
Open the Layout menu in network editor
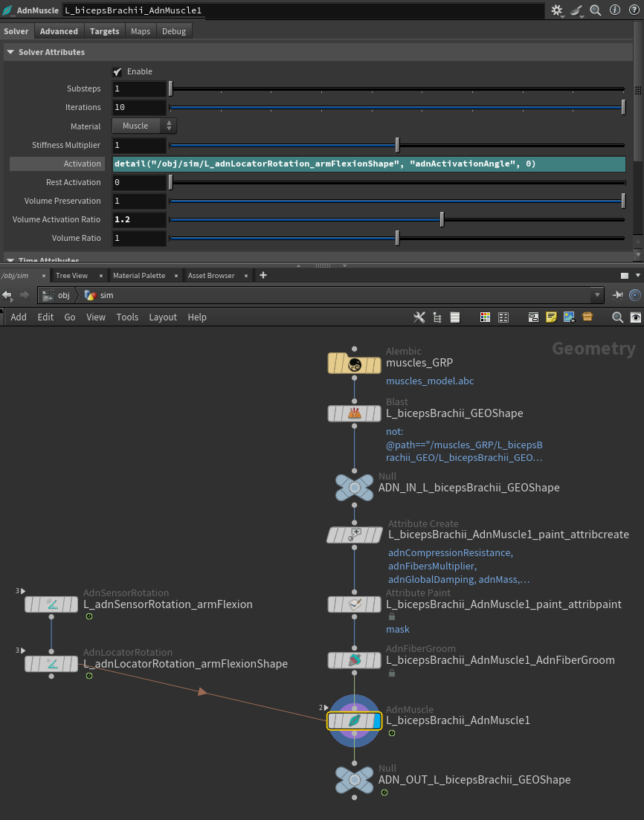point(163,317)
